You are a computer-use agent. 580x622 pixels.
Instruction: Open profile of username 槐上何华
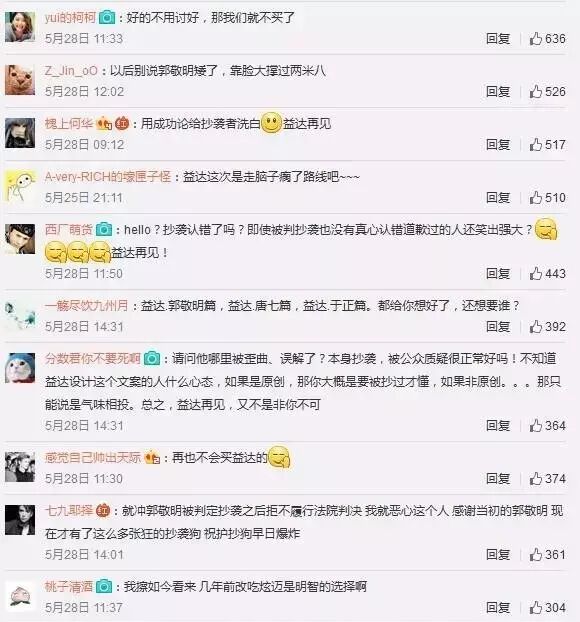tap(69, 124)
